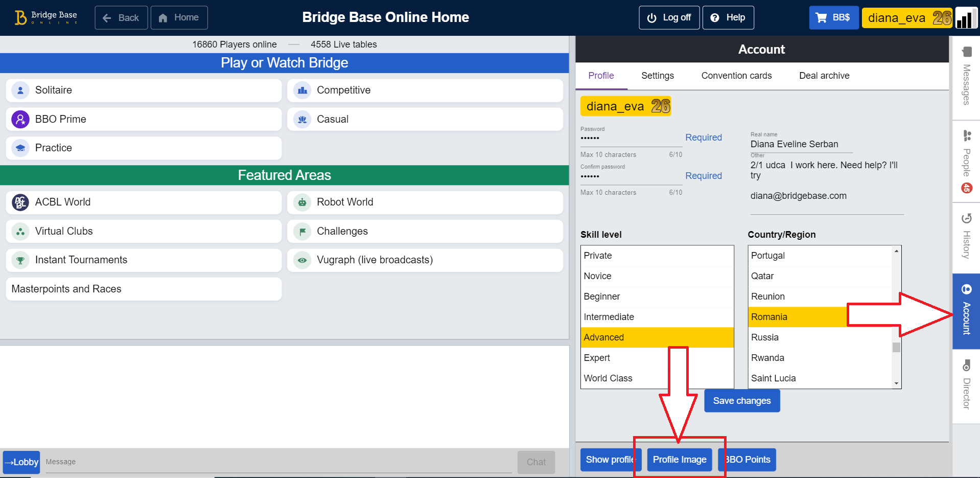Open the Deal archive tab
The height and width of the screenshot is (478, 980).
[x=824, y=76]
